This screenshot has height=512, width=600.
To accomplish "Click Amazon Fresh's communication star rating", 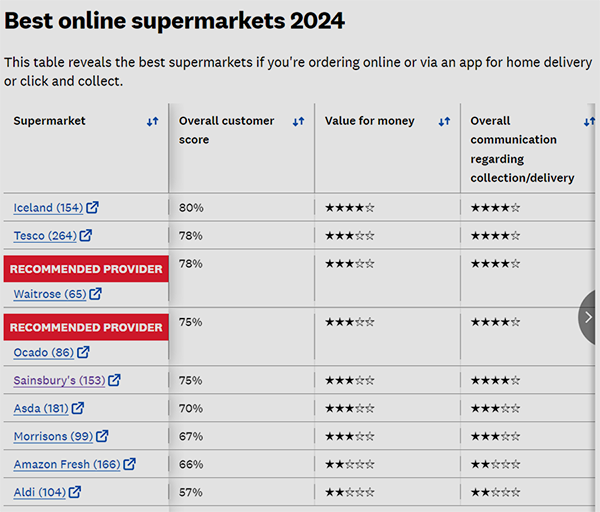I will click(x=495, y=465).
